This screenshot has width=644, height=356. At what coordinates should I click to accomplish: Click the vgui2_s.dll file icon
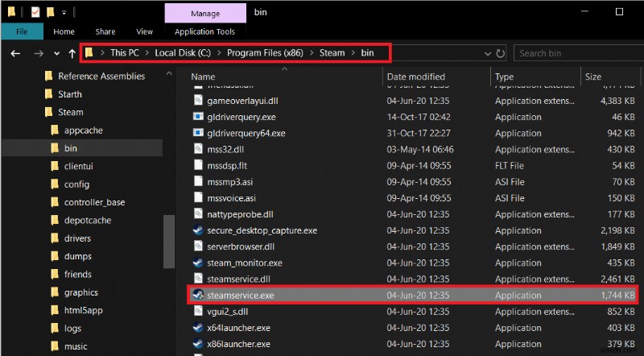pos(198,311)
